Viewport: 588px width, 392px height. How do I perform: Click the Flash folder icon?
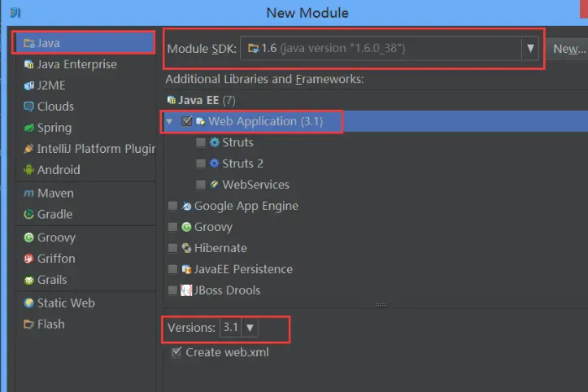pyautogui.click(x=29, y=324)
